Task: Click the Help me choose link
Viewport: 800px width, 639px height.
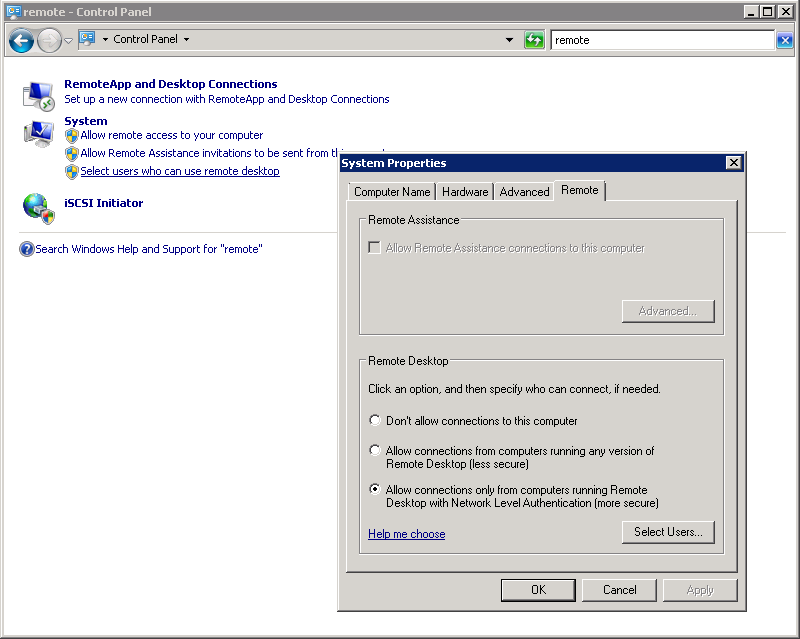Action: pyautogui.click(x=407, y=534)
